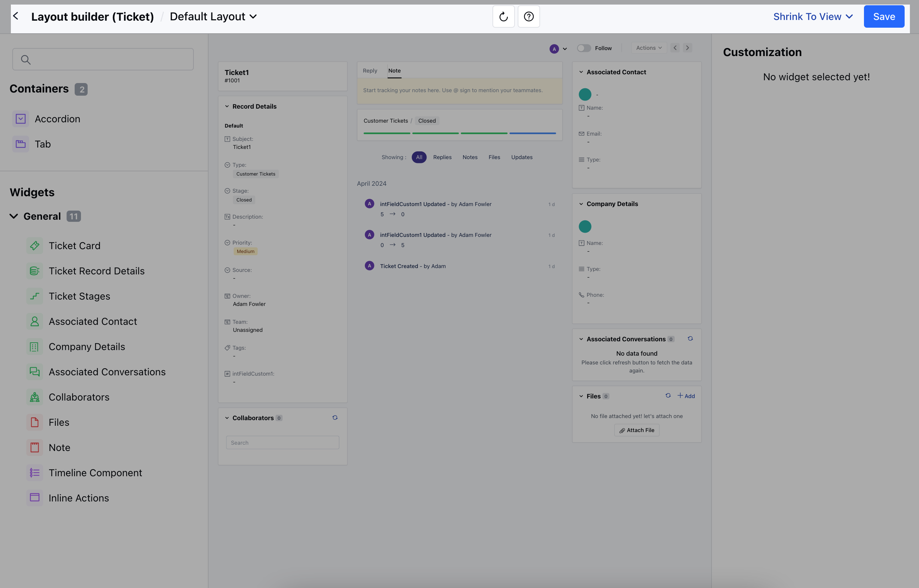Click the teal avatar in Company Details
This screenshot has height=588, width=919.
pos(585,226)
